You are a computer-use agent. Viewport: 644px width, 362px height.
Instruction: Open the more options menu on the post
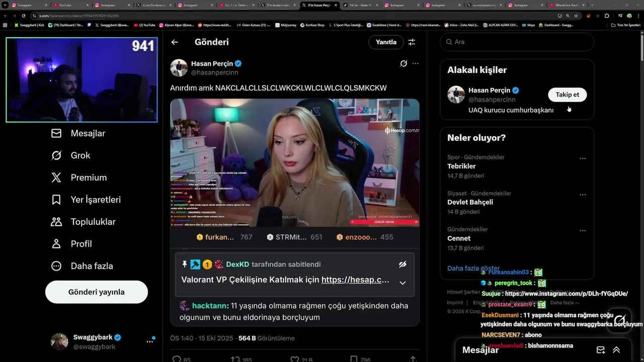[x=415, y=63]
